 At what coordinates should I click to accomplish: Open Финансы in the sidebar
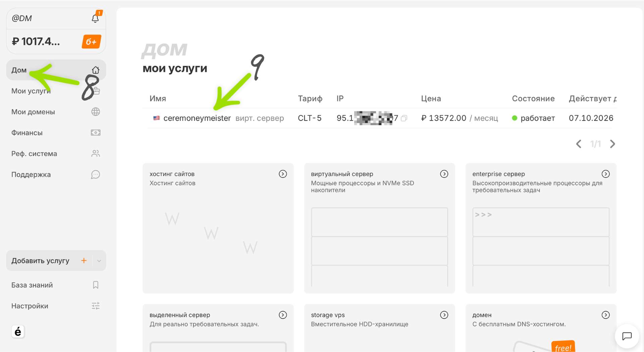tap(56, 133)
